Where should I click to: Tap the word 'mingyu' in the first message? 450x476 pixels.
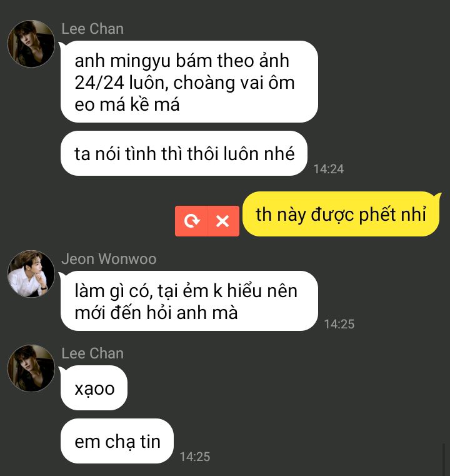(141, 61)
